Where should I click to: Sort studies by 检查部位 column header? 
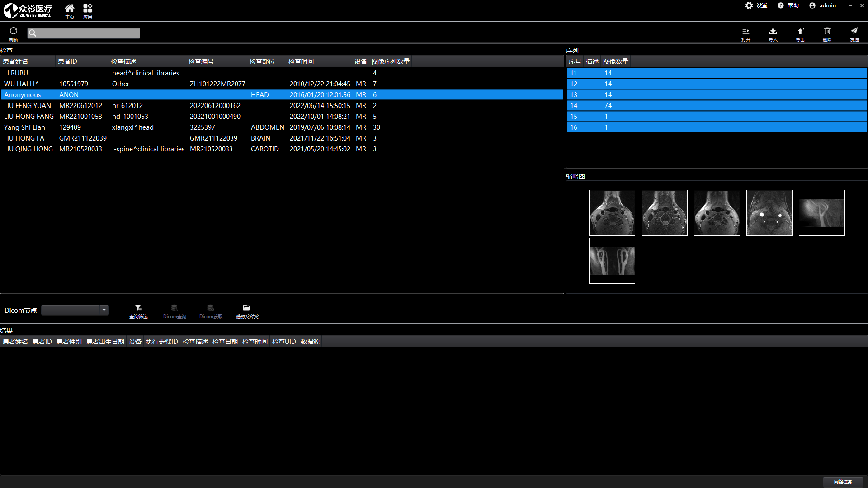pos(267,61)
